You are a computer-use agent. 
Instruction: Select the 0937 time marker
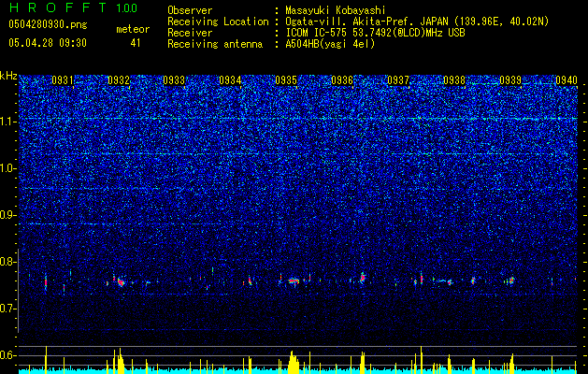398,80
